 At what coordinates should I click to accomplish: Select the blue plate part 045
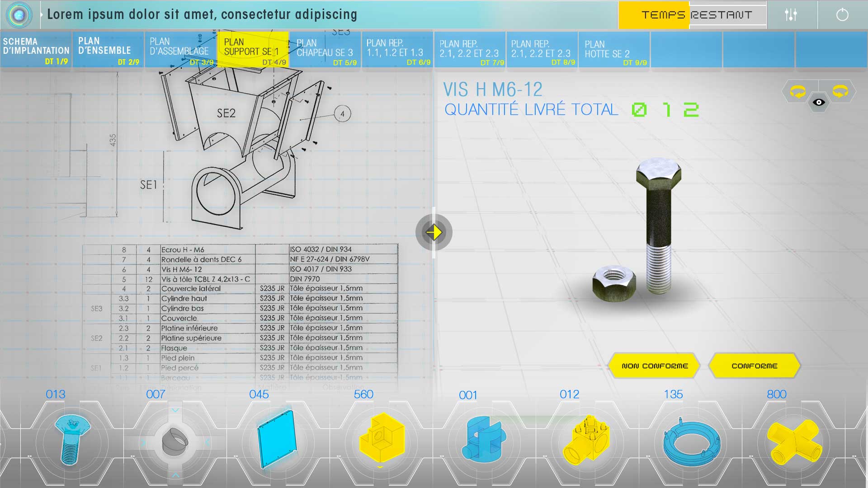[277, 439]
